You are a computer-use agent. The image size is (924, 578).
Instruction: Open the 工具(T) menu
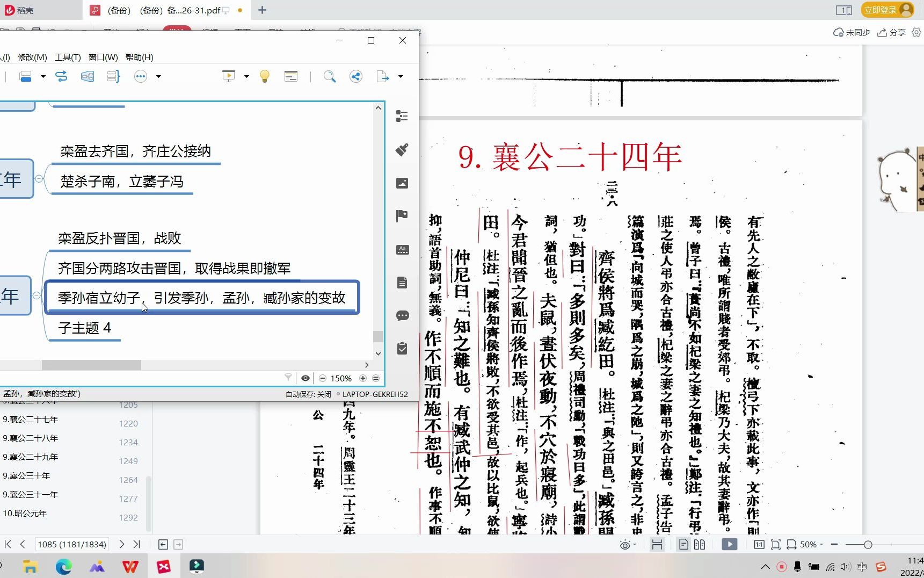tap(68, 57)
